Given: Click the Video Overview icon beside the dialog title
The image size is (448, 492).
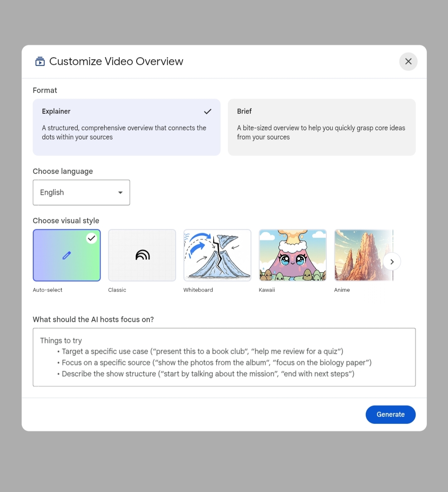Looking at the screenshot, I should click(x=40, y=61).
